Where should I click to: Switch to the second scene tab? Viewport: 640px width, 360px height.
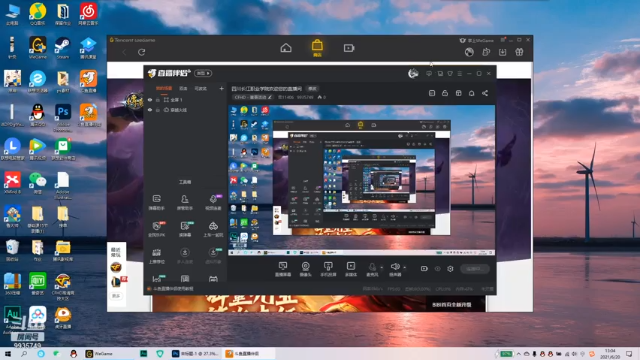183,88
